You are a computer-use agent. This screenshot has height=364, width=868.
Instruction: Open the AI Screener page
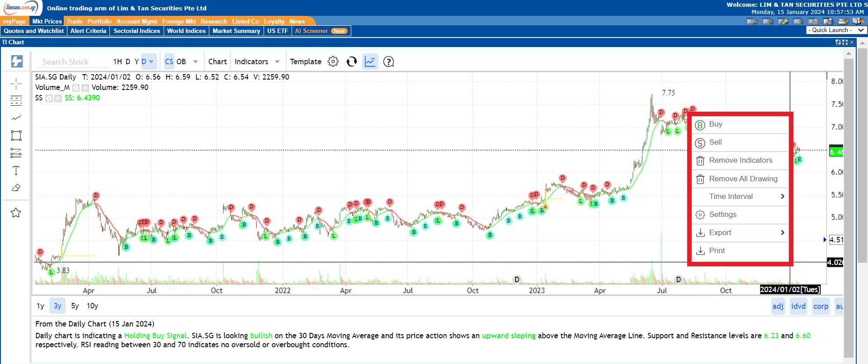click(321, 31)
